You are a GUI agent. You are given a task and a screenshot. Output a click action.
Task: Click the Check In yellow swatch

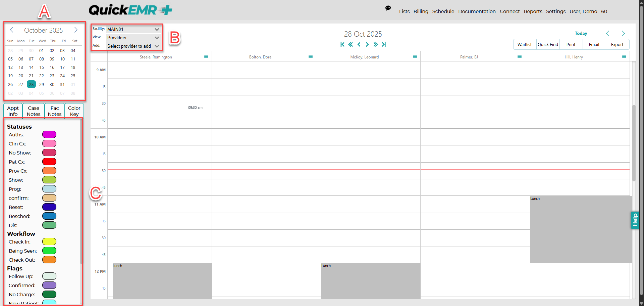coord(49,242)
